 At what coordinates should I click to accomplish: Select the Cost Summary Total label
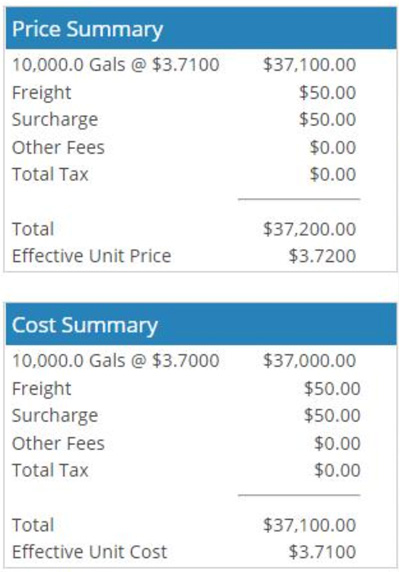[33, 525]
